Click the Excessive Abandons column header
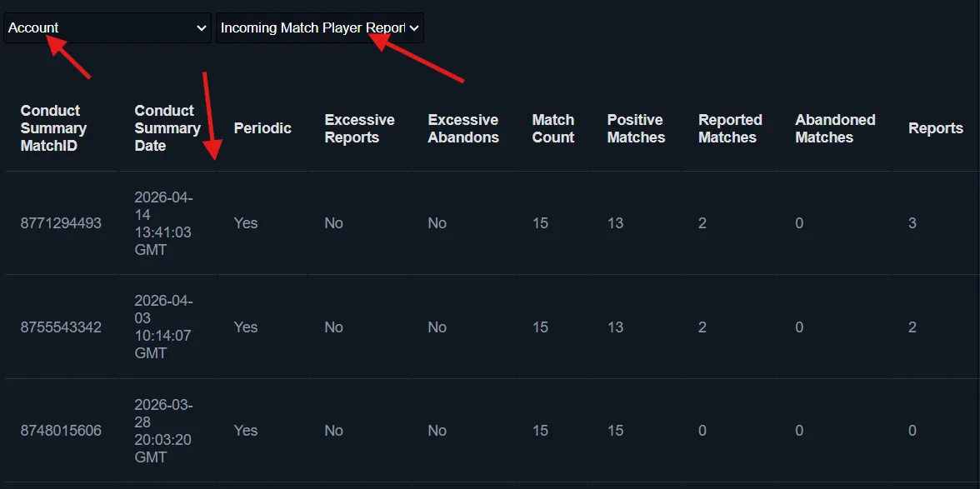 (463, 128)
